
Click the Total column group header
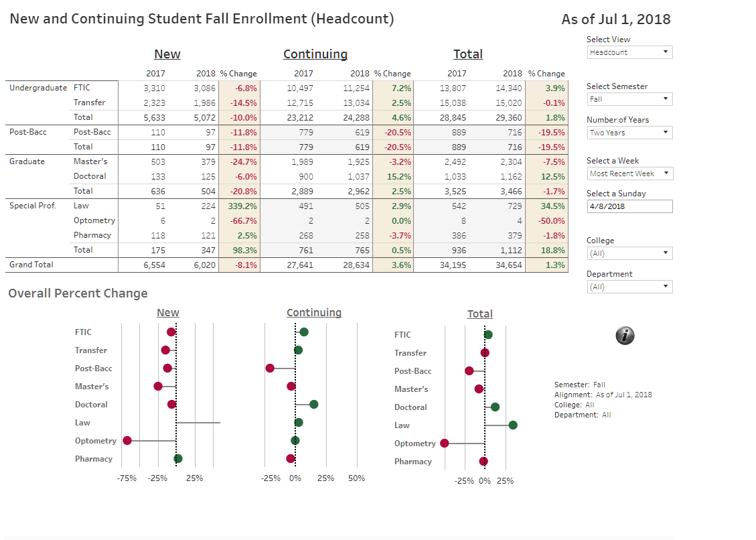tap(468, 54)
